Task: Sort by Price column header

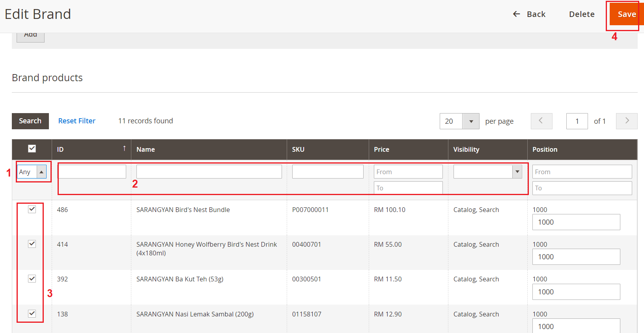Action: pyautogui.click(x=381, y=149)
